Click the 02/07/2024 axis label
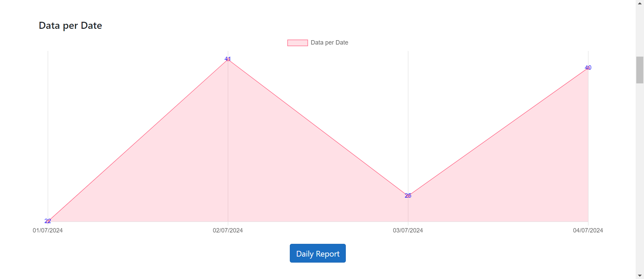This screenshot has width=644, height=279. pyautogui.click(x=228, y=230)
